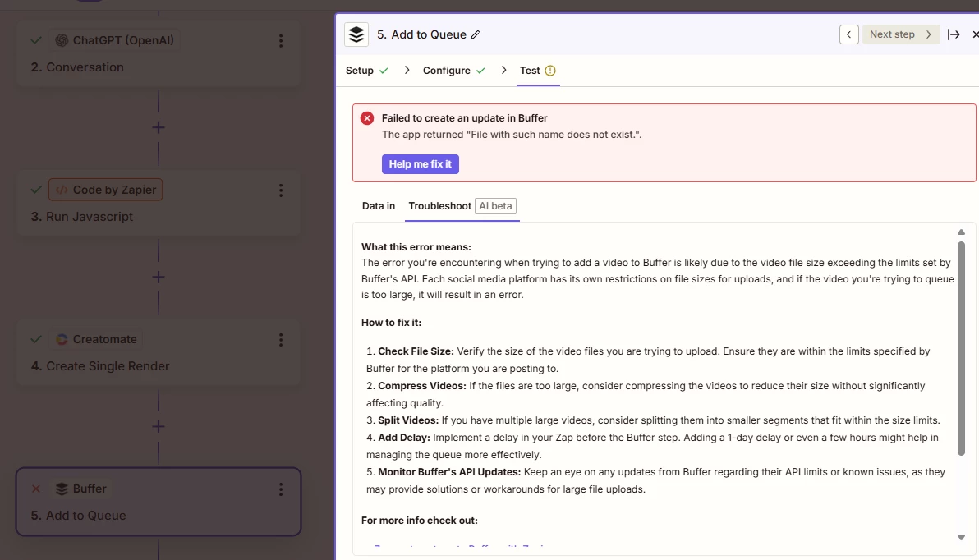Click the OpenAI logo icon
979x560 pixels.
pos(62,40)
